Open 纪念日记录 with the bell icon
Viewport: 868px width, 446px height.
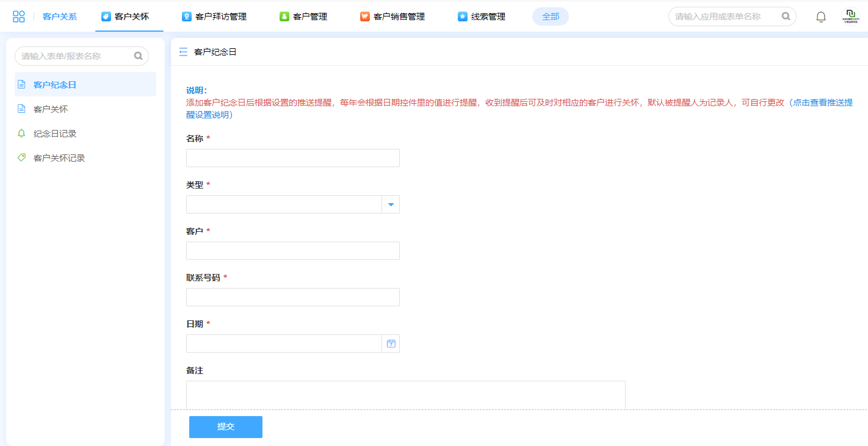click(x=54, y=134)
